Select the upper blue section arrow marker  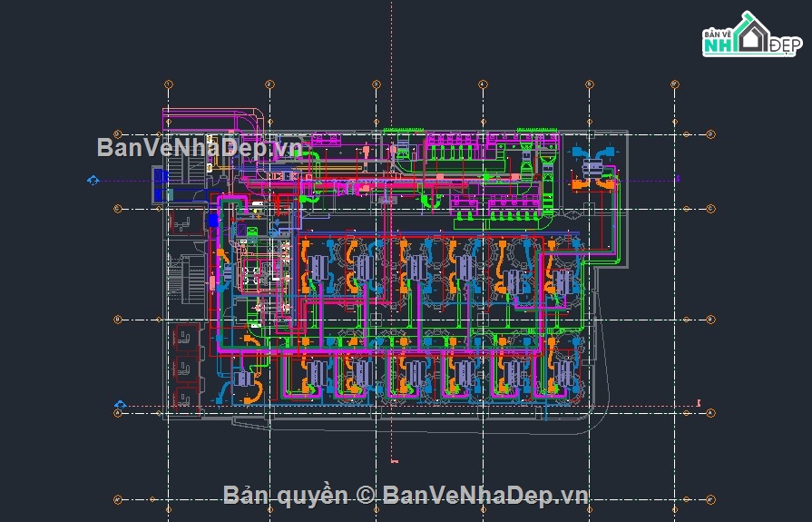click(x=93, y=181)
